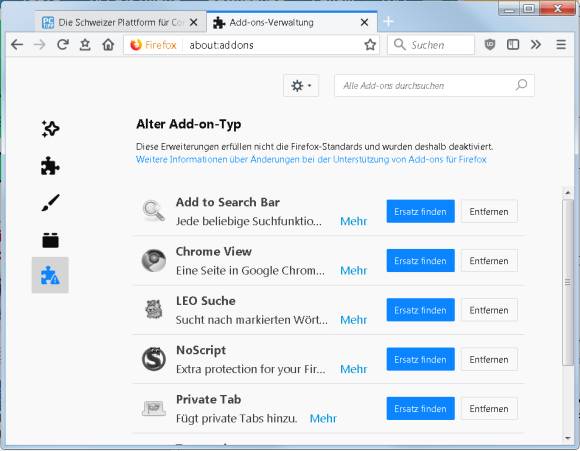The image size is (580, 451).
Task: Select the Legacy extensions warning sidebar icon
Action: click(50, 275)
